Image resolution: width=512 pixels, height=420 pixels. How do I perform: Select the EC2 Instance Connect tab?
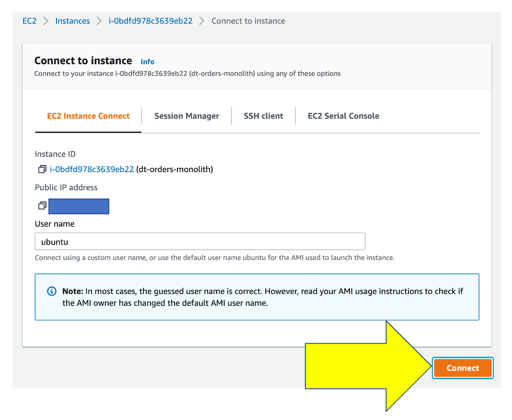click(88, 116)
